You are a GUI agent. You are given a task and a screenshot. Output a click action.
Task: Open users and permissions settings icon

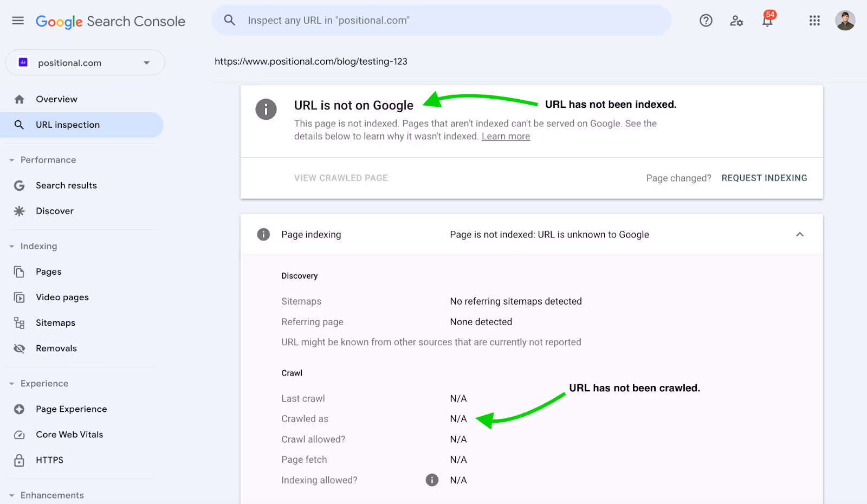(x=736, y=21)
